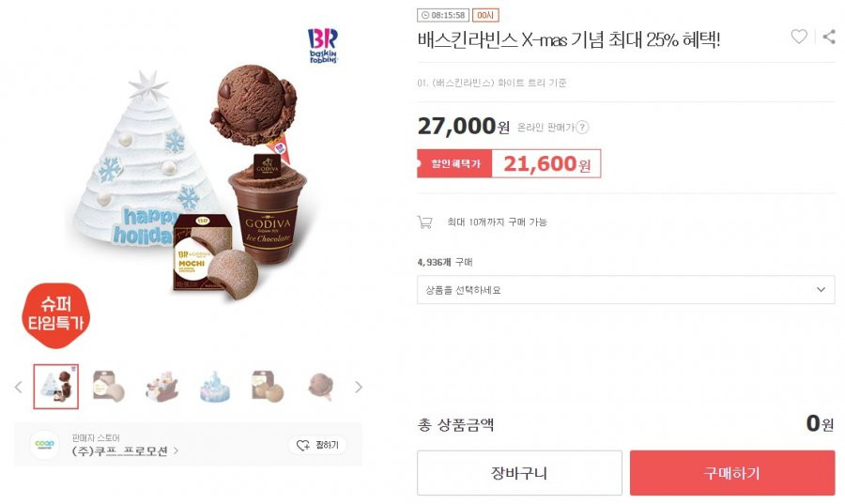Viewport: 845px width, 504px height.
Task: Show next thumbnails with right arrow
Action: click(x=359, y=387)
